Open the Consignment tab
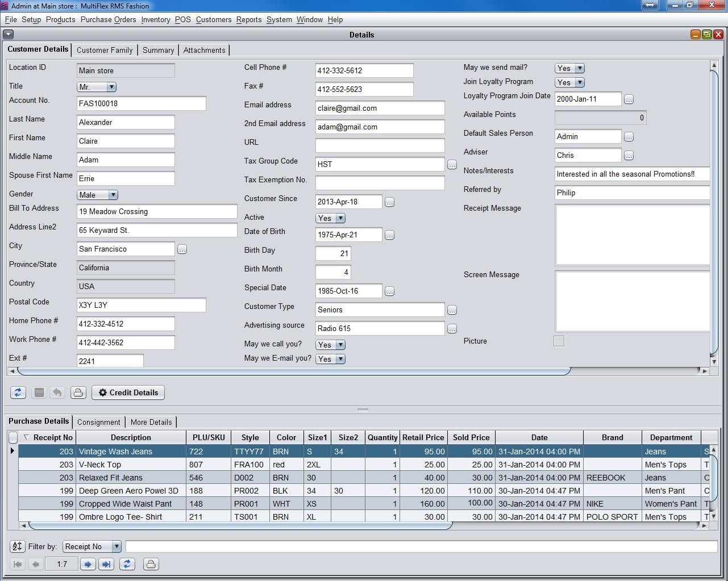The width and height of the screenshot is (728, 581). [99, 422]
